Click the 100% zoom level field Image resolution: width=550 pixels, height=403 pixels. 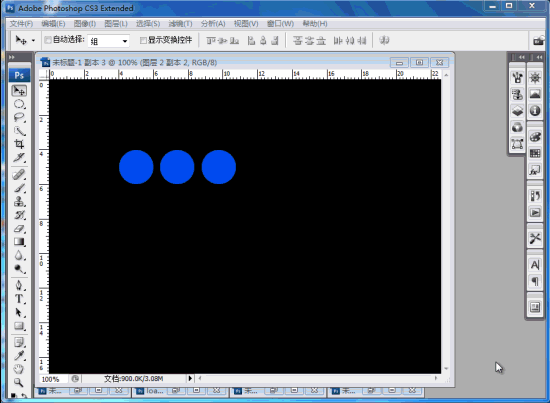coord(54,379)
